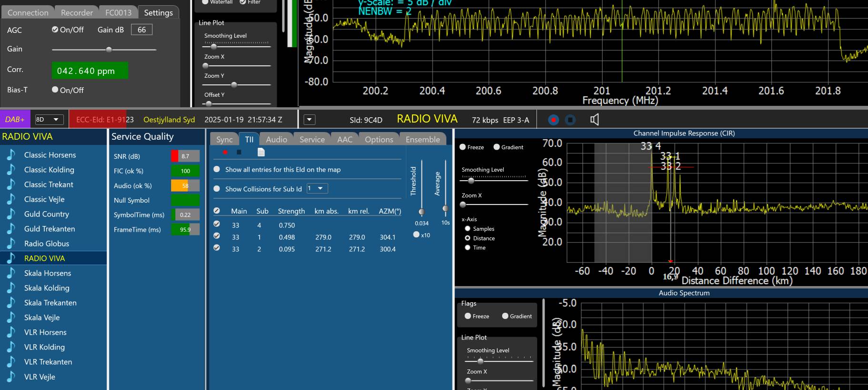
Task: Open the 8D channel dropdown
Action: [49, 120]
